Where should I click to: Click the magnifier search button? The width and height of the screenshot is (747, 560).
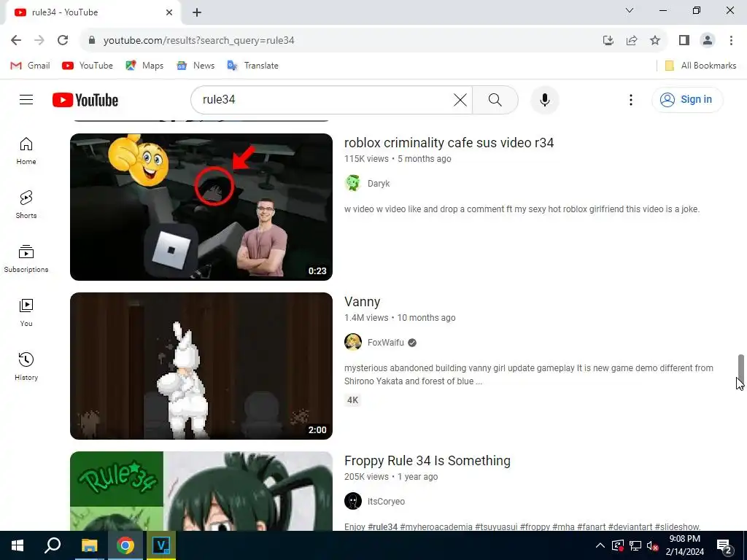point(495,99)
